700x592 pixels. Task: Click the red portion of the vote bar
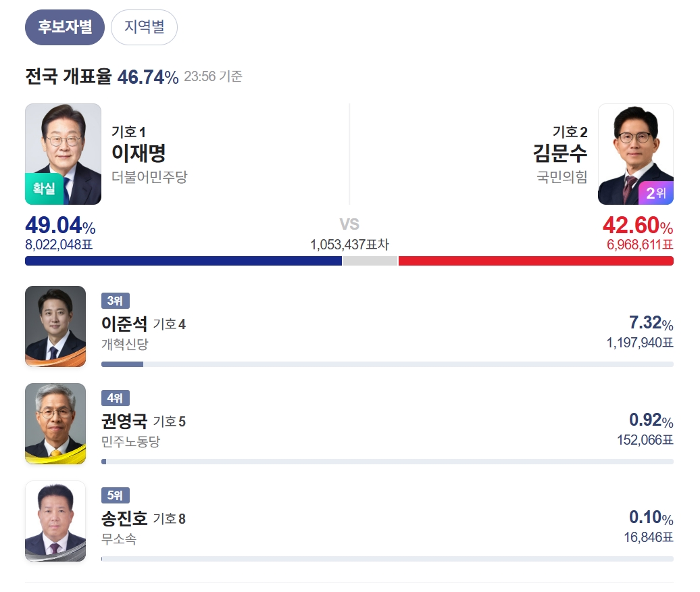[x=536, y=261]
